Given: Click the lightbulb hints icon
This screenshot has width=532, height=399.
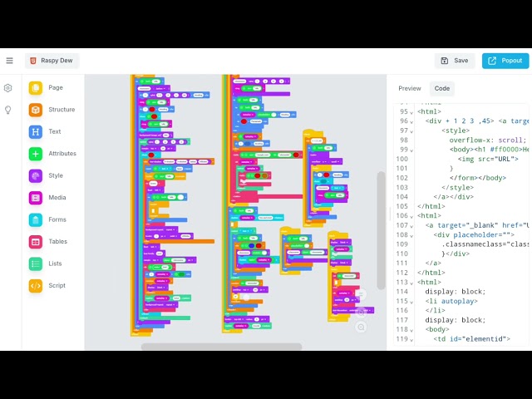Looking at the screenshot, I should point(7,110).
